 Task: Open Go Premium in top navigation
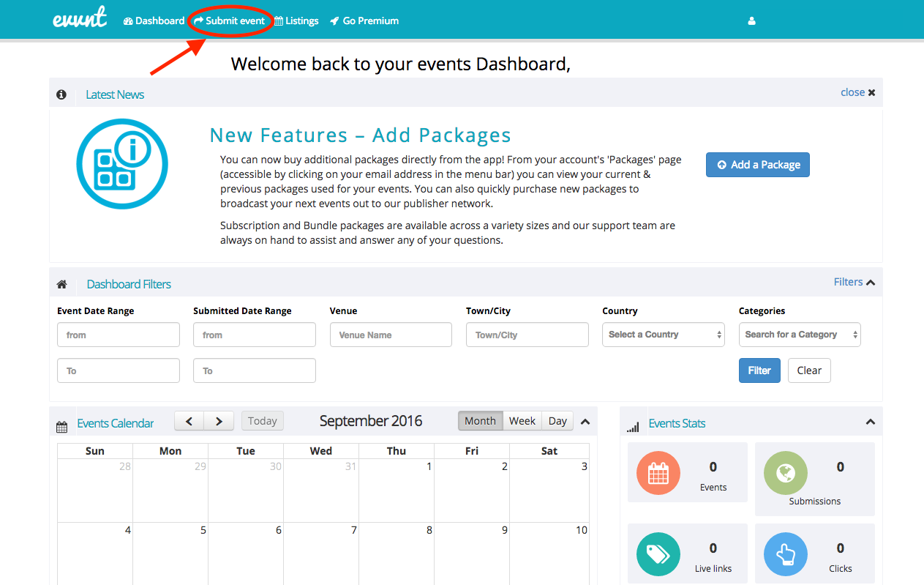tap(364, 21)
